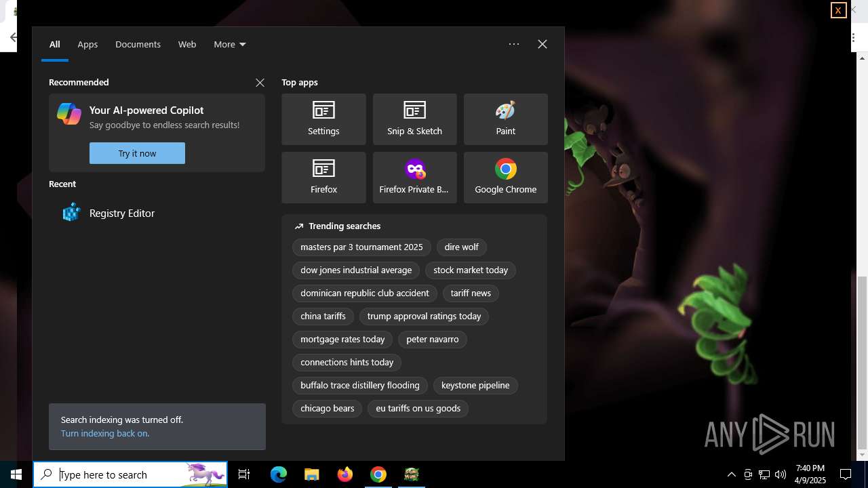Image resolution: width=868 pixels, height=488 pixels.
Task: Switch to the Apps search tab
Action: (x=87, y=44)
